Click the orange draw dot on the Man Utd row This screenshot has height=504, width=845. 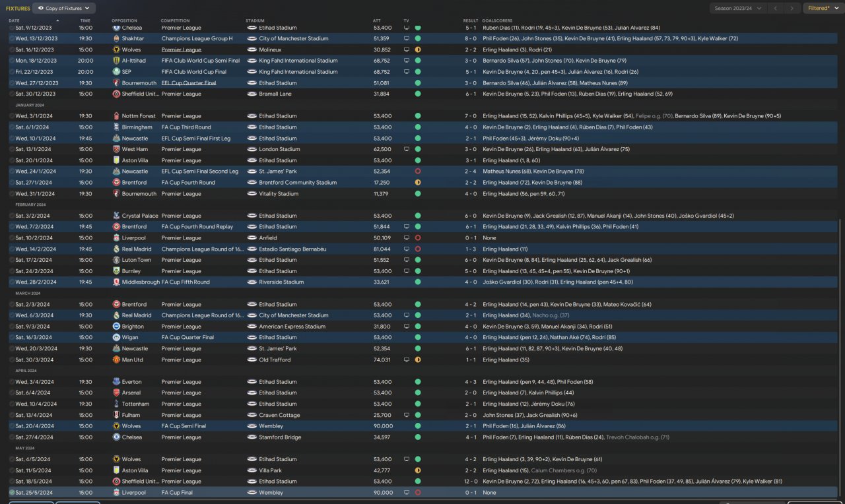pyautogui.click(x=418, y=360)
